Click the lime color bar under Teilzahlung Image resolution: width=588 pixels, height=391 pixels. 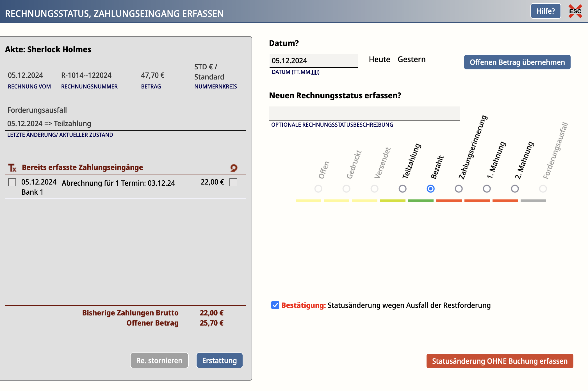(x=393, y=201)
